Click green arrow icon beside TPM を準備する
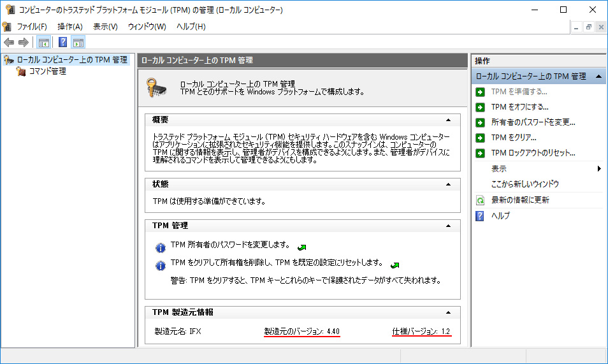The height and width of the screenshot is (364, 608). pos(480,92)
